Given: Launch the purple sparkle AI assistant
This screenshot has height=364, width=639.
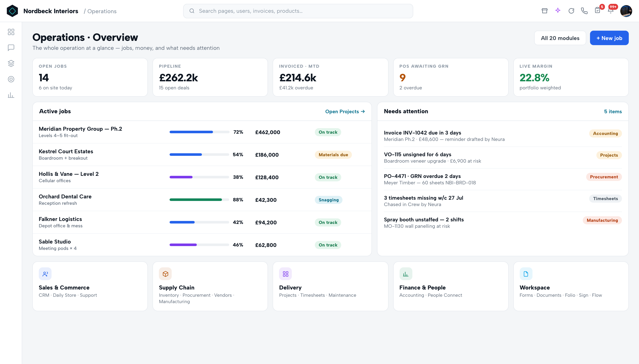Looking at the screenshot, I should (558, 10).
